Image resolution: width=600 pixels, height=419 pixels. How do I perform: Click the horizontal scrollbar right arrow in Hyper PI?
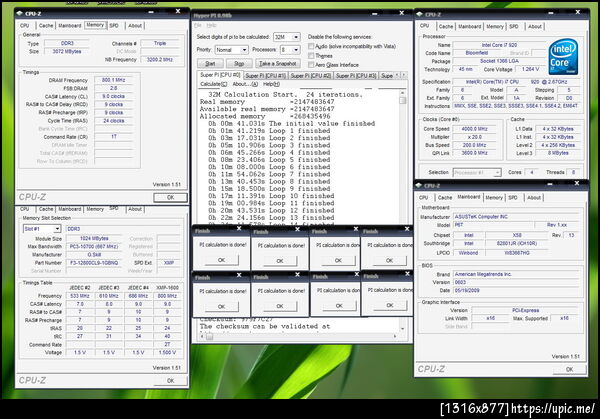tap(395, 336)
